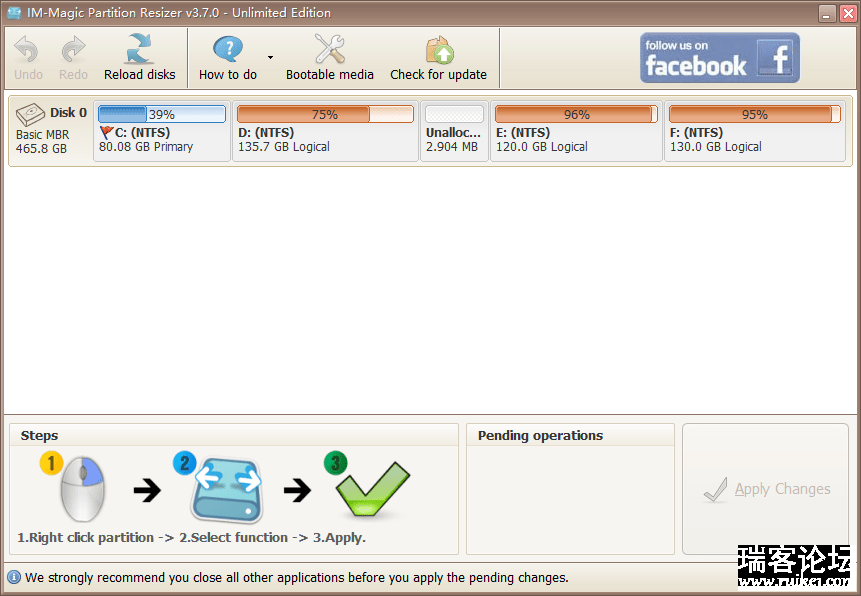This screenshot has width=861, height=596.
Task: Click the 120.0 GB Logical text
Action: [542, 147]
